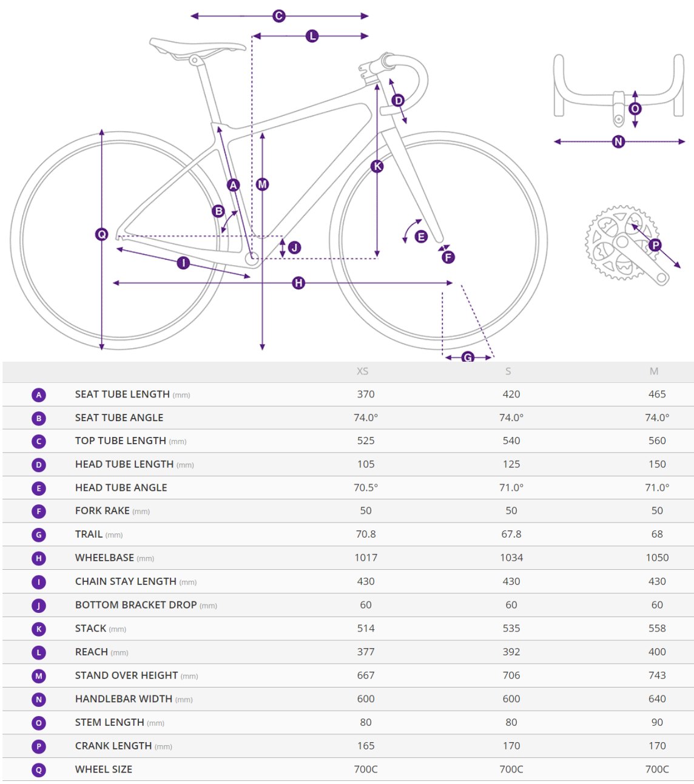Click the Q marker on the rear wheel diagram
694x784 pixels.
coord(102,234)
